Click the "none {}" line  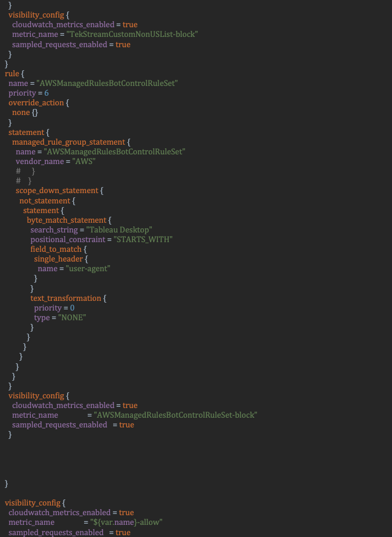click(25, 113)
